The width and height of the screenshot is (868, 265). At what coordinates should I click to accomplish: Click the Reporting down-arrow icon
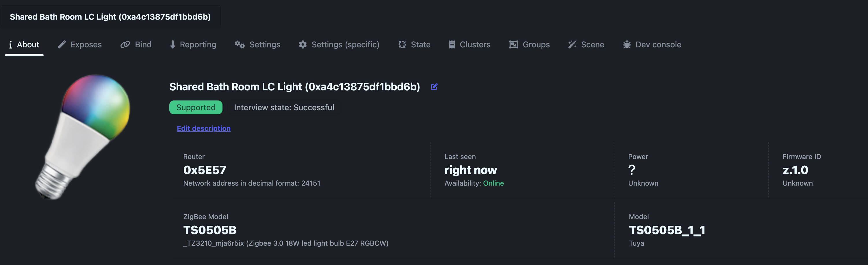(x=173, y=44)
